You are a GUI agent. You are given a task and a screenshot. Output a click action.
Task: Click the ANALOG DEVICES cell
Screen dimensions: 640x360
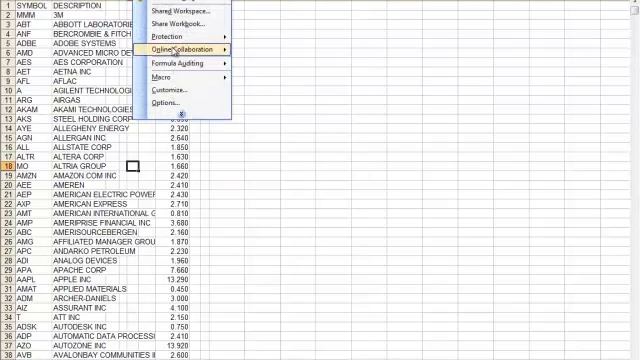pyautogui.click(x=86, y=261)
